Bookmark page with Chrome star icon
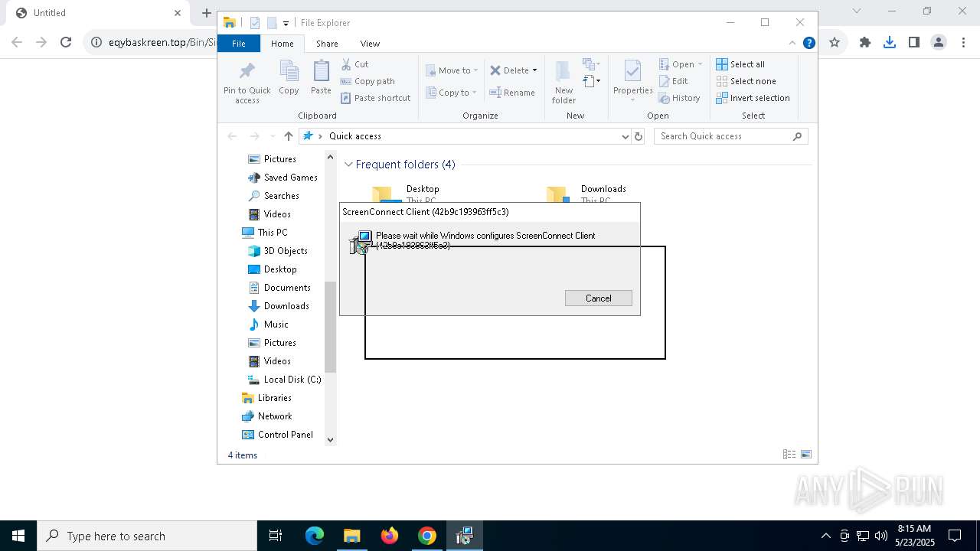Viewport: 980px width, 551px height. pyautogui.click(x=835, y=43)
